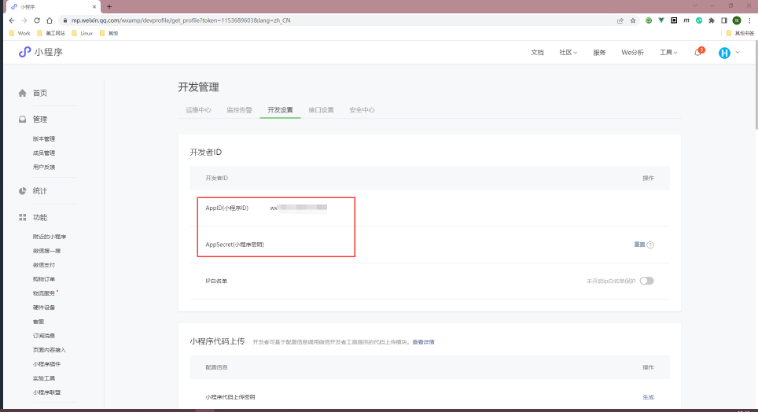The height and width of the screenshot is (413, 758).
Task: Open 页面内容接入 in sidebar
Action: (x=49, y=350)
